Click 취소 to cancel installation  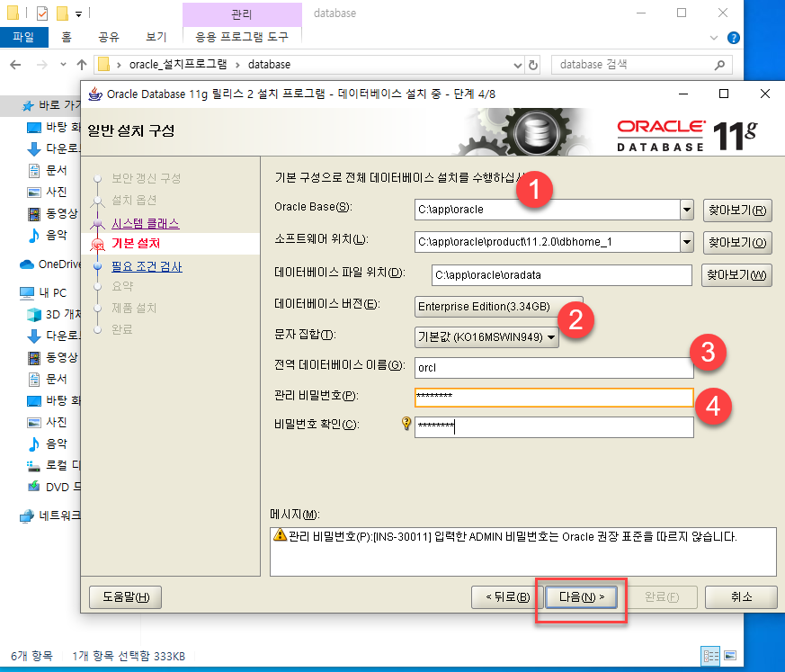pyautogui.click(x=741, y=597)
